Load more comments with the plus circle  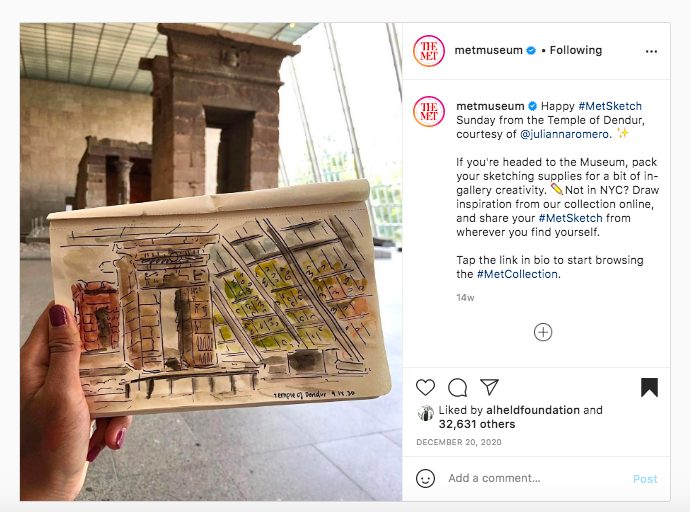point(543,332)
